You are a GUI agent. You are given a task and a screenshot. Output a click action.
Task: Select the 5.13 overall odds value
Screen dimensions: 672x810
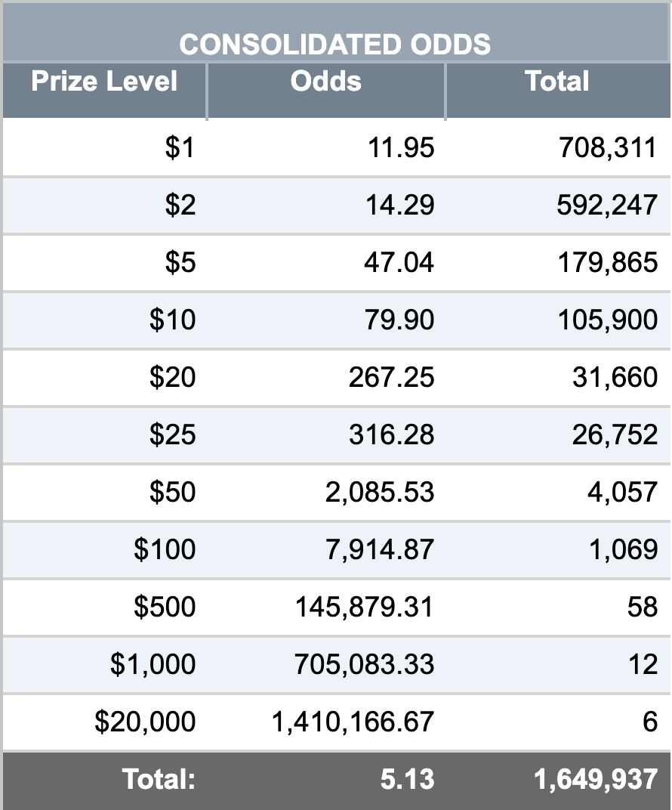click(407, 779)
